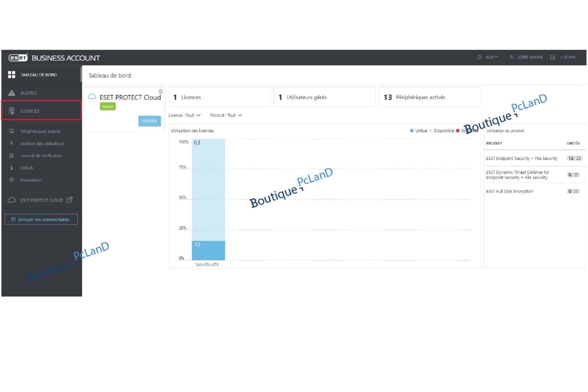Toggle the Disponible legend dot

tap(431, 131)
